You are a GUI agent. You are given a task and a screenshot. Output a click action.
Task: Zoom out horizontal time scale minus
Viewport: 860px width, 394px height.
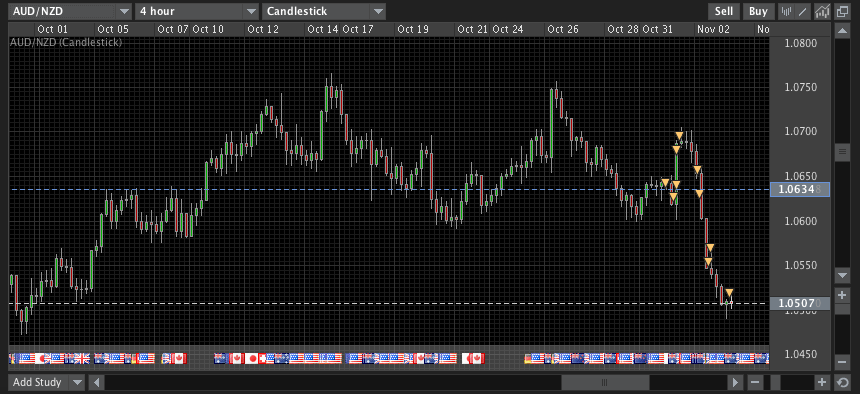(755, 382)
